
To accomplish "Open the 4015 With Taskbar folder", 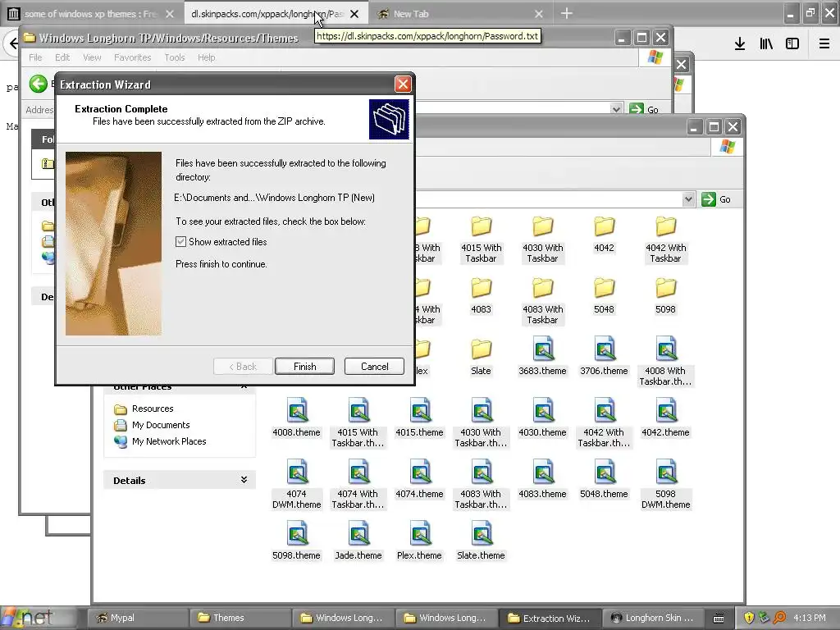I will click(x=481, y=240).
